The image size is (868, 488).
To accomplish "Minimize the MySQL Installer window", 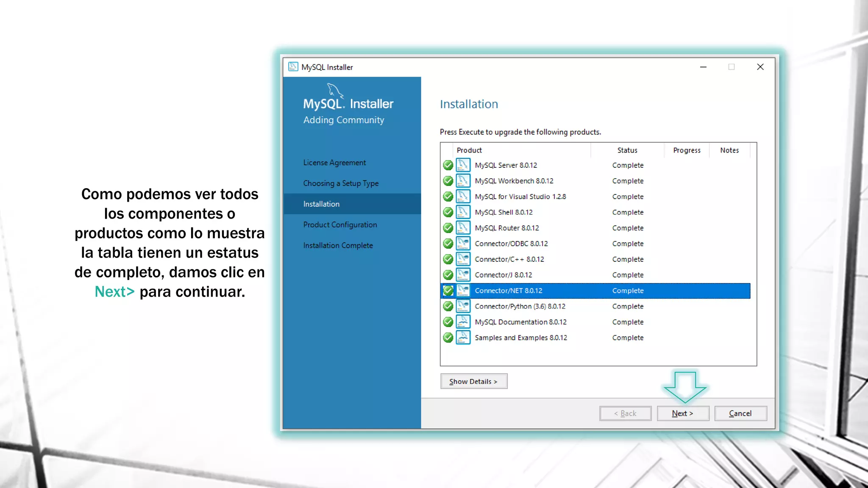I will click(x=703, y=67).
